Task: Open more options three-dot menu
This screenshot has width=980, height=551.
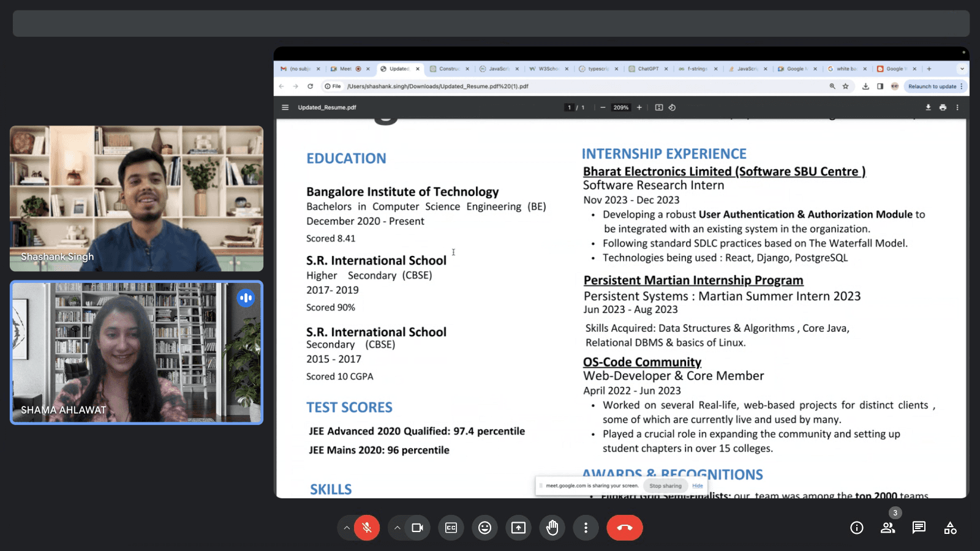Action: coord(586,528)
